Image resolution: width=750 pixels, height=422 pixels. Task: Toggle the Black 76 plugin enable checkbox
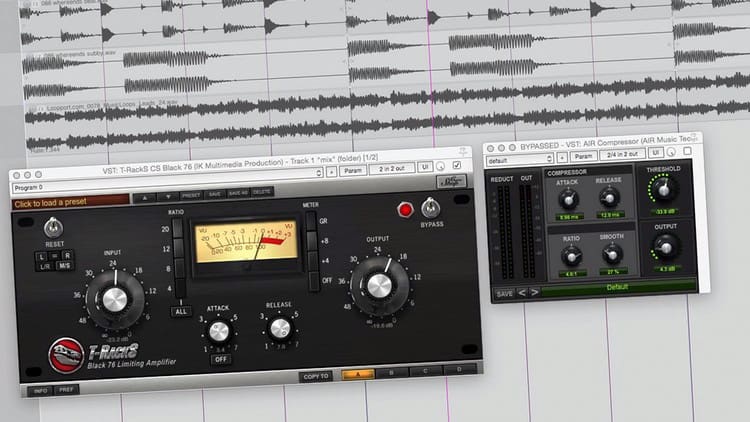[x=457, y=170]
